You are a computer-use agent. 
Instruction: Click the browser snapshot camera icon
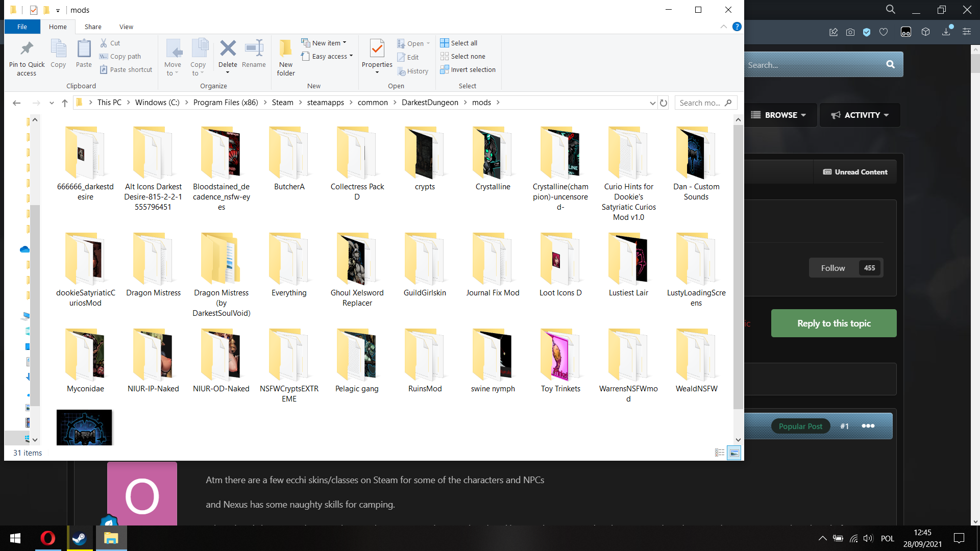point(850,32)
